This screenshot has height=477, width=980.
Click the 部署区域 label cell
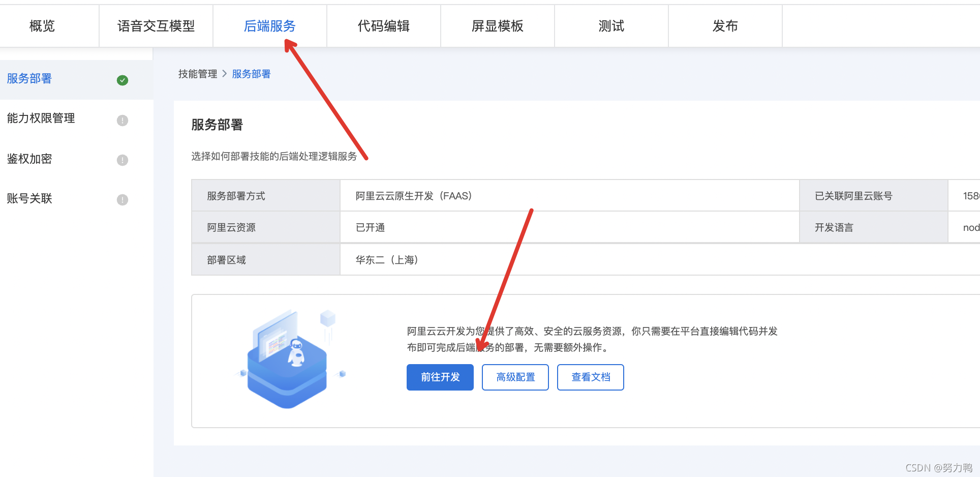pyautogui.click(x=266, y=260)
